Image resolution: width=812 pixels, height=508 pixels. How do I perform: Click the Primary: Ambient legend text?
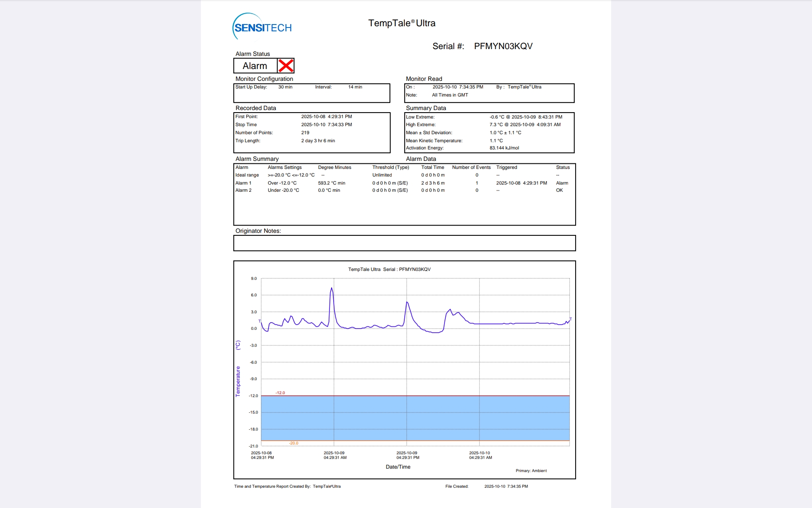tap(531, 471)
